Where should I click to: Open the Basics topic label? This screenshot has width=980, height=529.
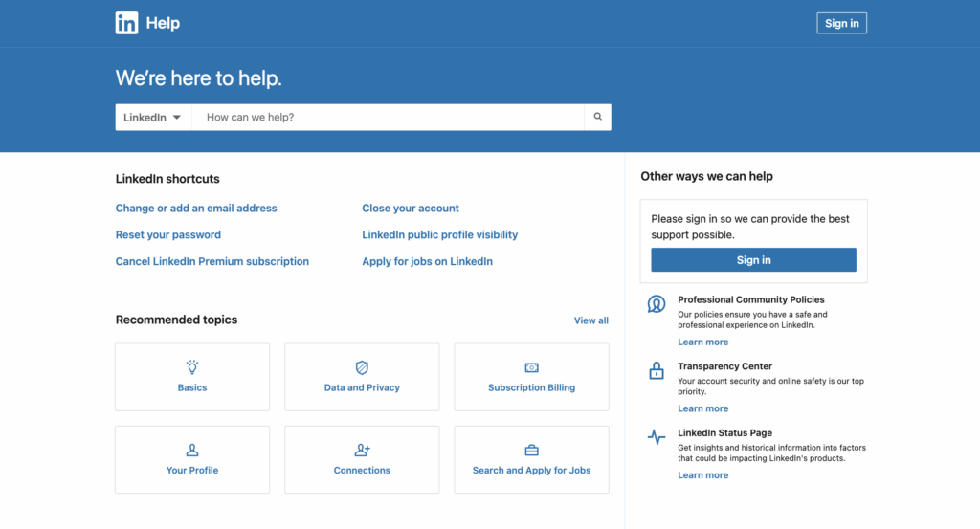(191, 387)
